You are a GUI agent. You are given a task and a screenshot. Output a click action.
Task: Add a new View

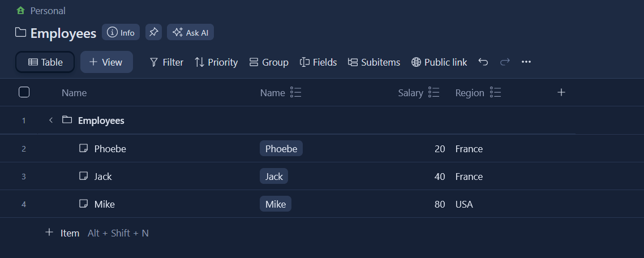click(106, 62)
